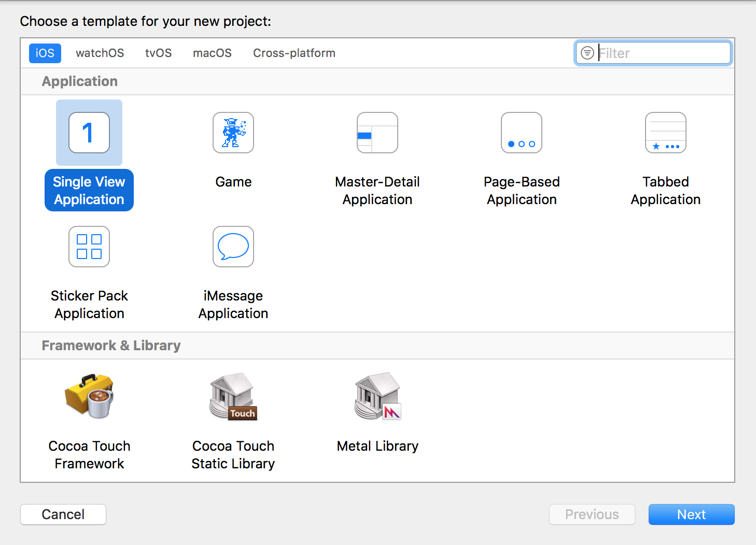Image resolution: width=756 pixels, height=545 pixels.
Task: Select the Page-Based Application template
Action: [x=521, y=133]
